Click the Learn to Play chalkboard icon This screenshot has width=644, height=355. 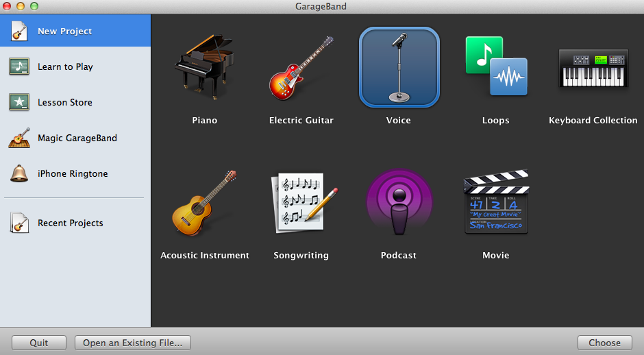[19, 66]
